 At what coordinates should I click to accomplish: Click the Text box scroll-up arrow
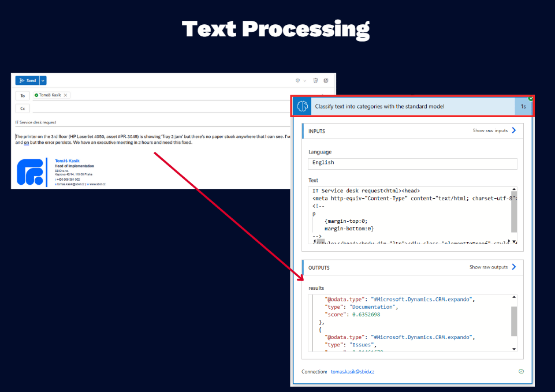tap(514, 189)
